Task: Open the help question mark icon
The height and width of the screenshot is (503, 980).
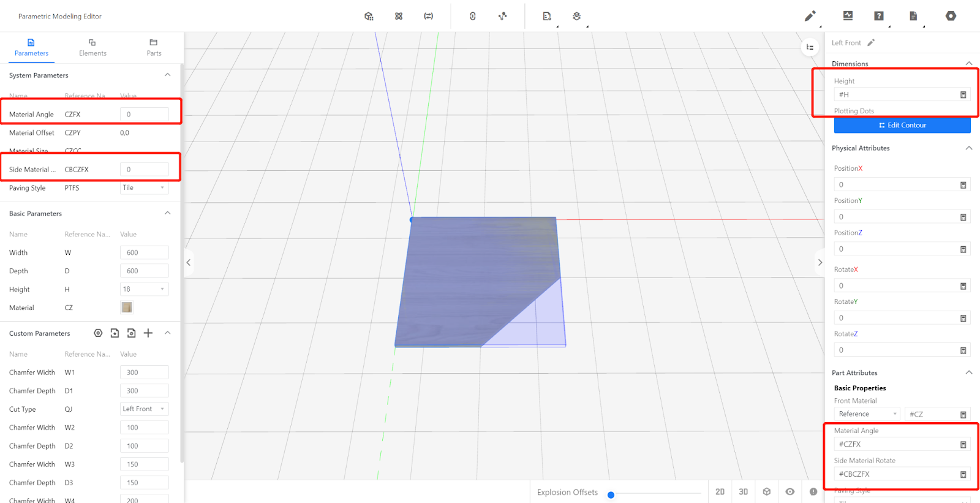Action: 879,16
